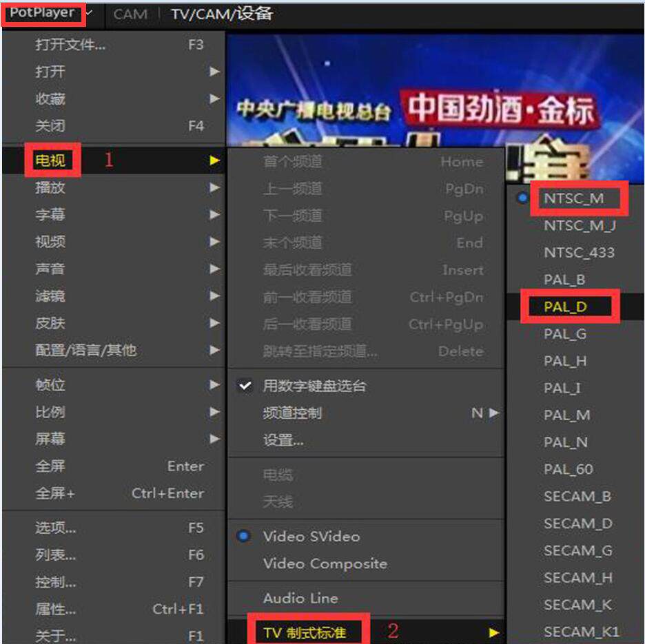Expand the 声音 submenu
This screenshot has width=645, height=644.
pyautogui.click(x=114, y=269)
